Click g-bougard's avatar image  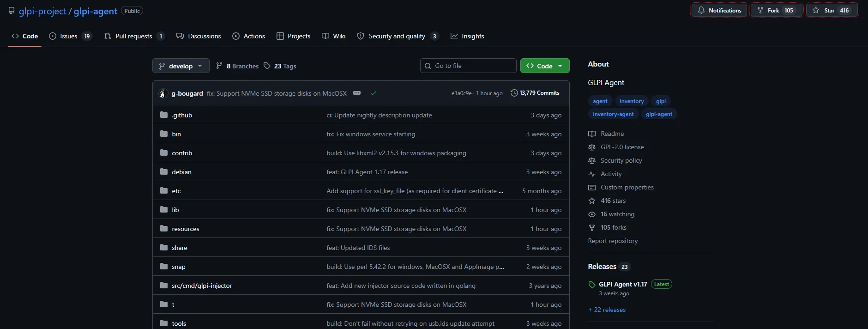pos(163,93)
